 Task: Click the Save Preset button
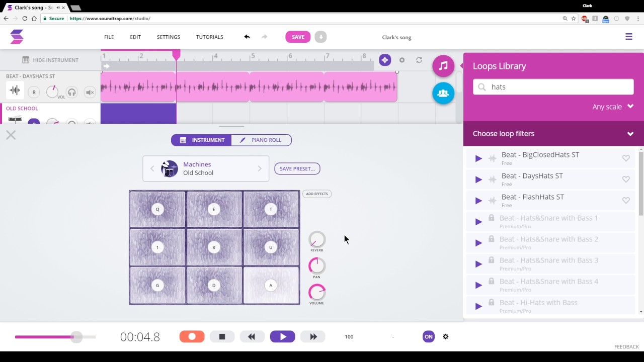coord(297,168)
